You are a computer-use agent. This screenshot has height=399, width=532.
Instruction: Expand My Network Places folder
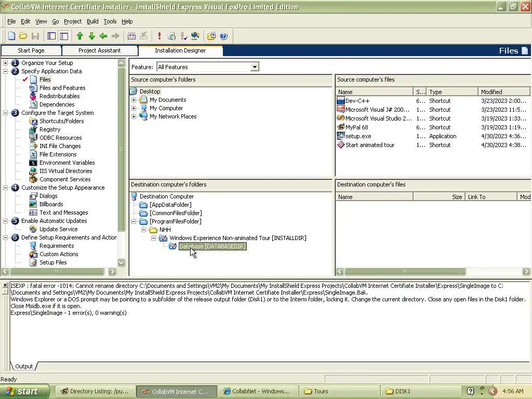point(134,116)
